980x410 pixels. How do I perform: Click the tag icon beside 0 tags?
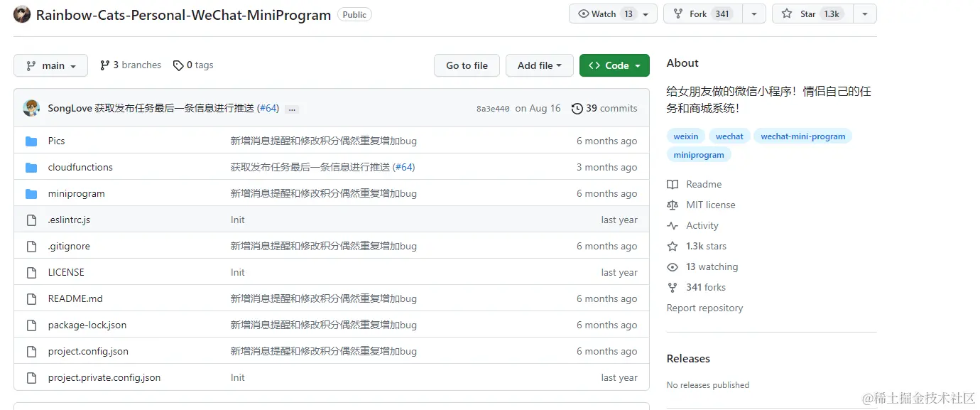[x=178, y=65]
